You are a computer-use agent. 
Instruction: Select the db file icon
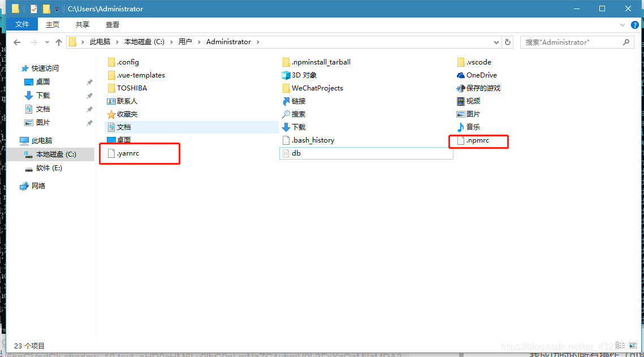pos(286,153)
